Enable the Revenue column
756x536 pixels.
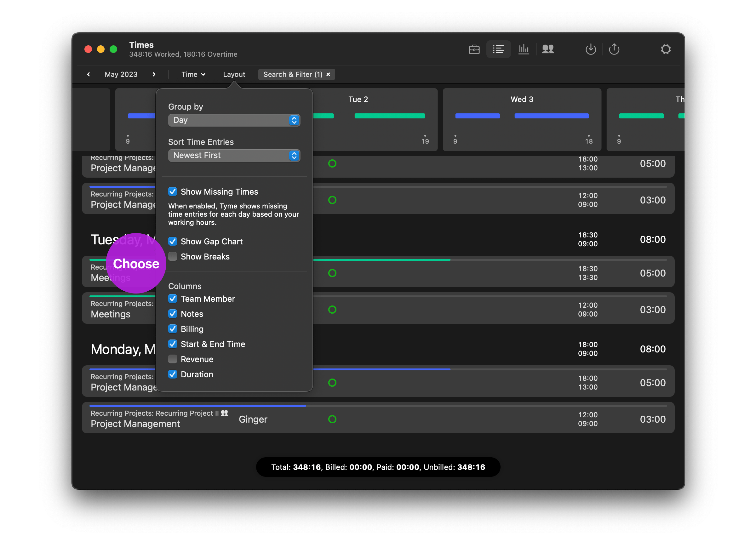point(172,360)
